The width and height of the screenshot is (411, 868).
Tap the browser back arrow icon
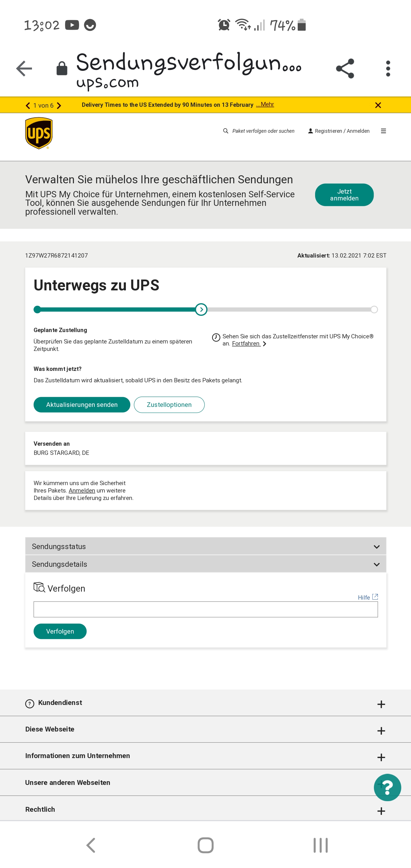tap(24, 69)
